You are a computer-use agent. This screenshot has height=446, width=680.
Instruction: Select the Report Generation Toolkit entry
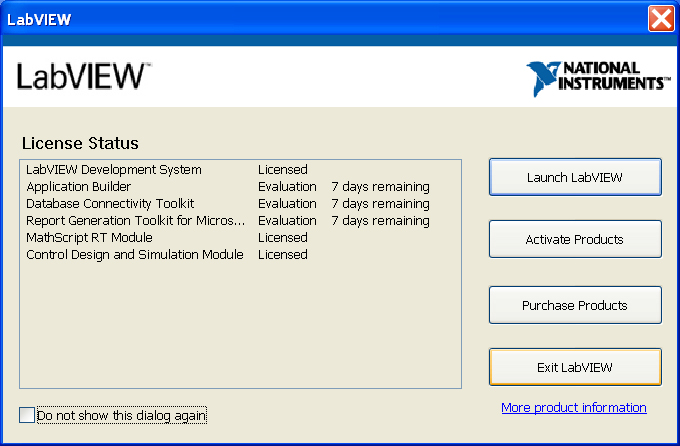tap(135, 221)
